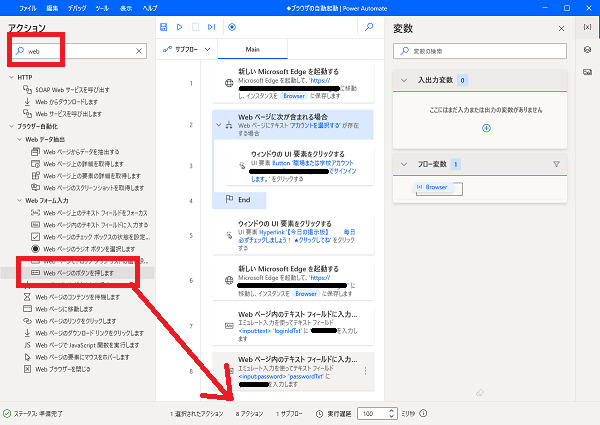Run next action with step icon

click(211, 27)
